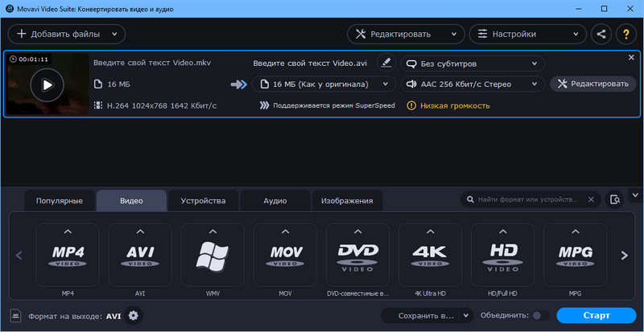Select the MP4 video format icon

[68, 255]
